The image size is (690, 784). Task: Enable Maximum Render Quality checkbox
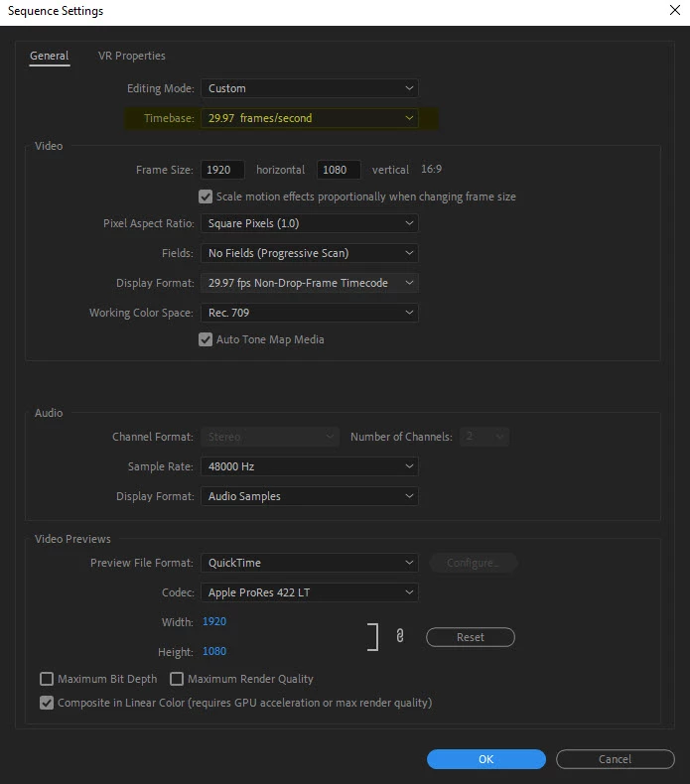tap(177, 679)
